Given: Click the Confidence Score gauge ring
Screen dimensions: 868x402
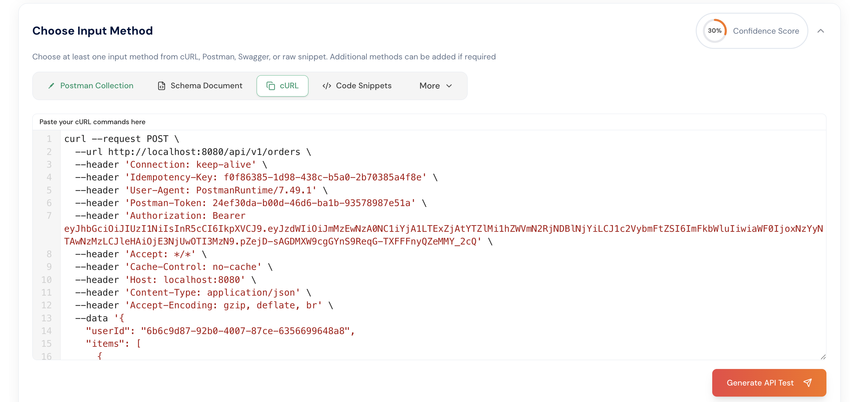Looking at the screenshot, I should tap(714, 30).
